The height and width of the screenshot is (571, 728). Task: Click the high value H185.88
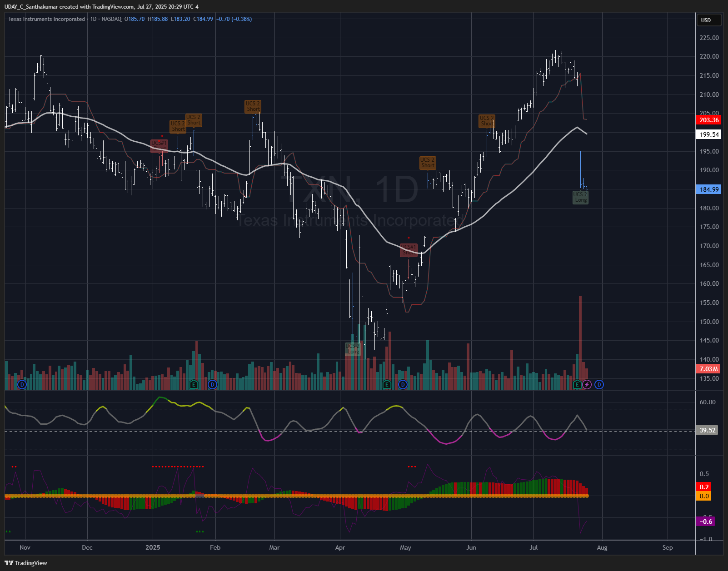point(158,19)
